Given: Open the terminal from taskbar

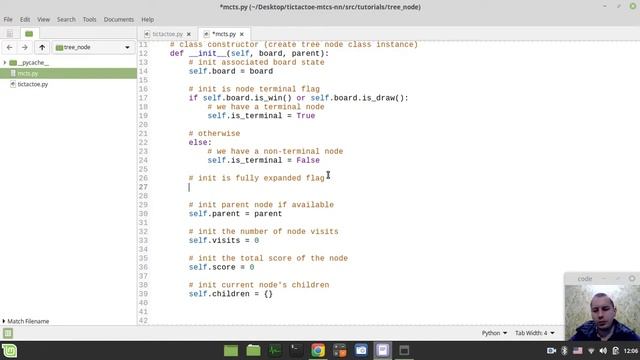Looking at the screenshot, I should tap(297, 351).
